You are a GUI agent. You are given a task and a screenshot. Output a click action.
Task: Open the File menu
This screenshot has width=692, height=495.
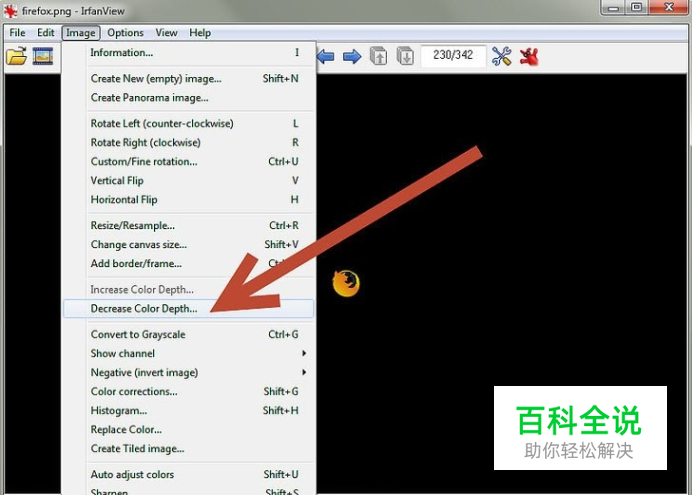(x=17, y=33)
